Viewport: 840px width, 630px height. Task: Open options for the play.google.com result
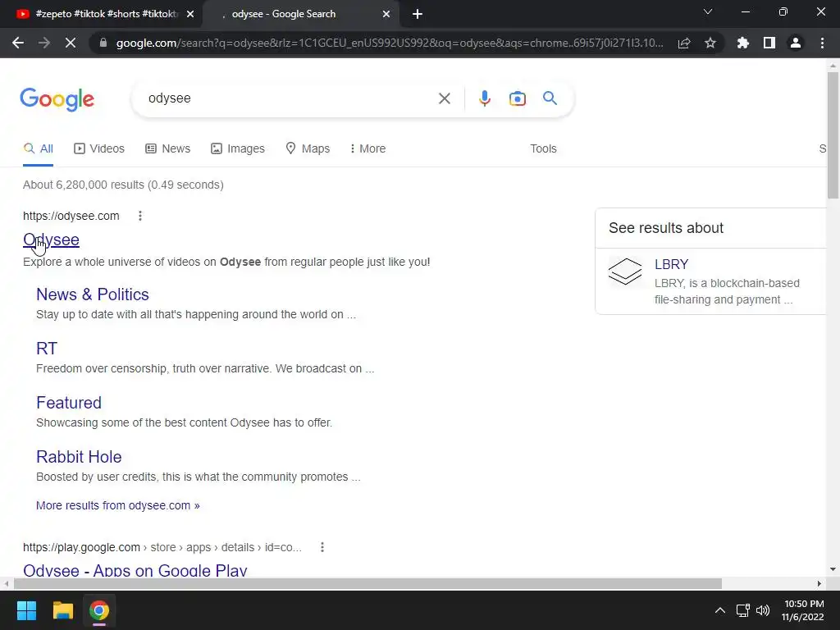322,547
